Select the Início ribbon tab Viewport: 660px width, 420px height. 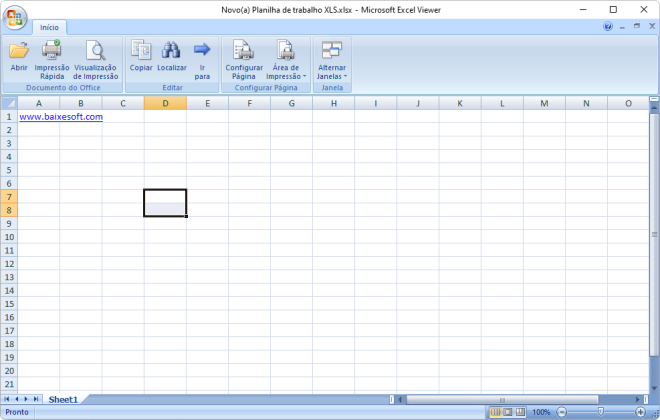[x=49, y=27]
